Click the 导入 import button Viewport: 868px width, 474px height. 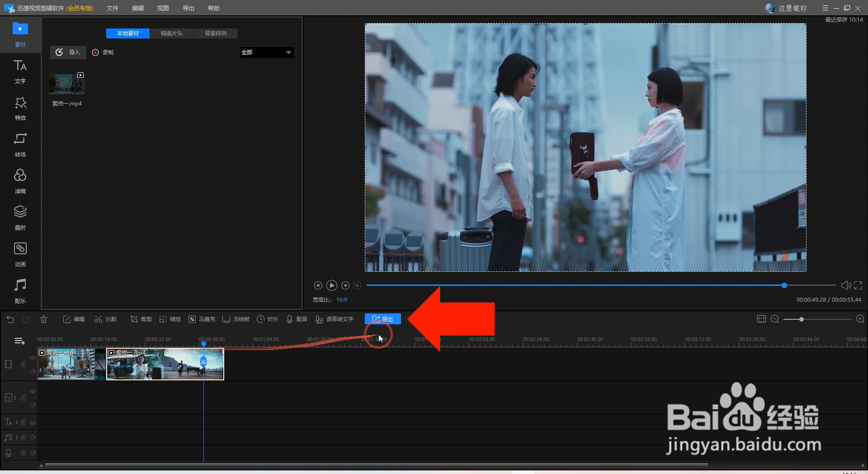68,52
